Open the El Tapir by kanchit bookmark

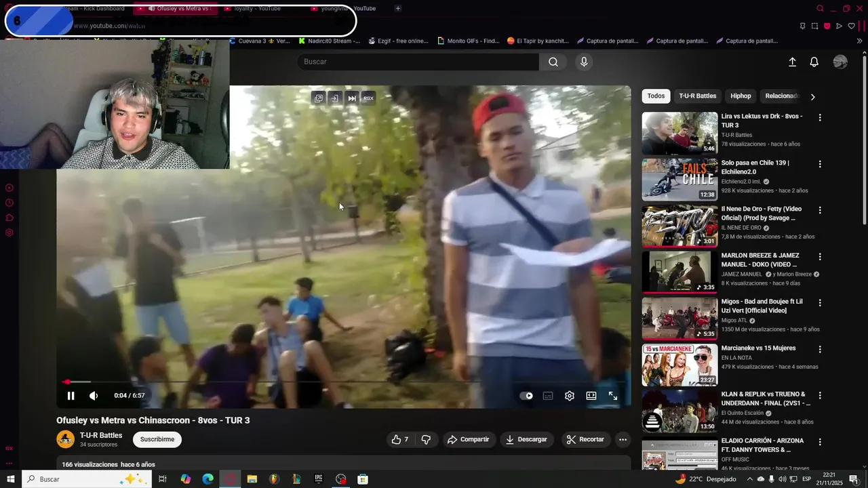pos(538,41)
